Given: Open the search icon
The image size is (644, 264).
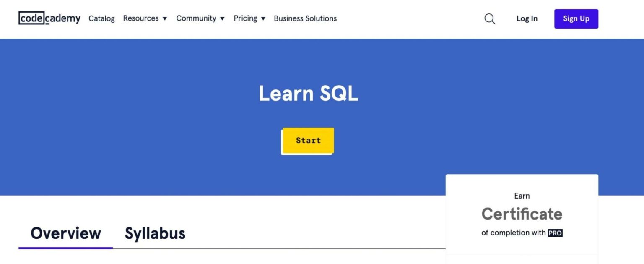Looking at the screenshot, I should click(489, 18).
